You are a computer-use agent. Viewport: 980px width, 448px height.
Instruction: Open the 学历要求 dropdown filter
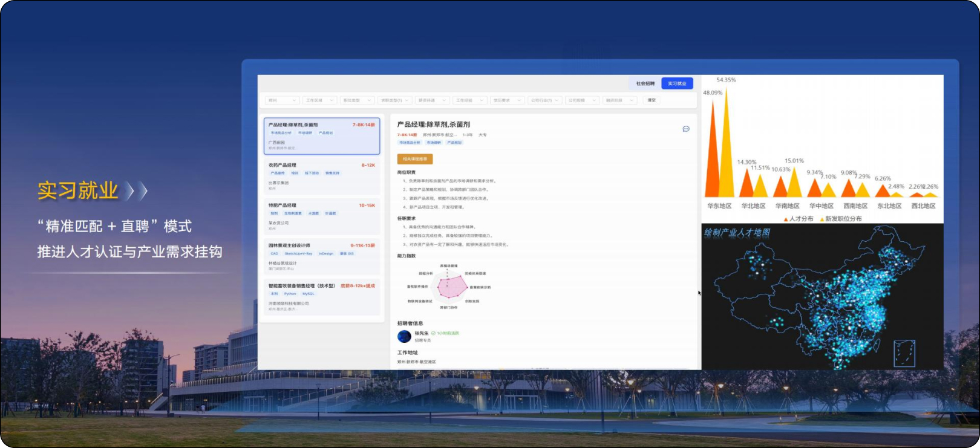[x=506, y=100]
